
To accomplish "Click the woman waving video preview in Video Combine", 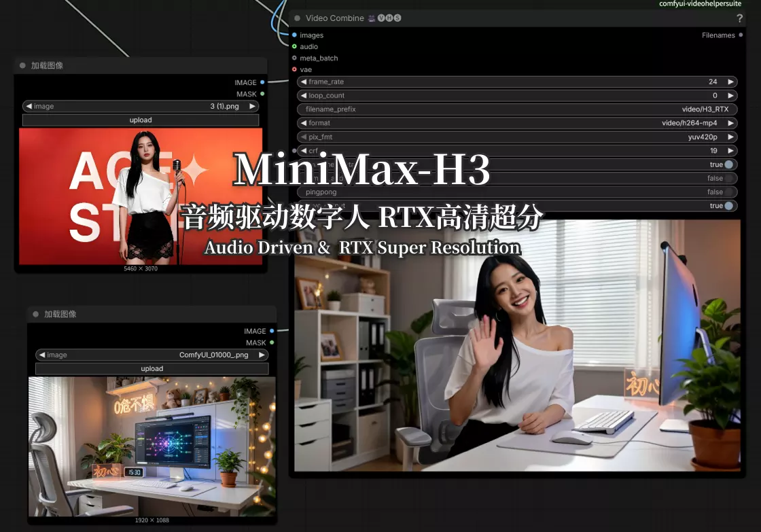I will click(x=517, y=346).
